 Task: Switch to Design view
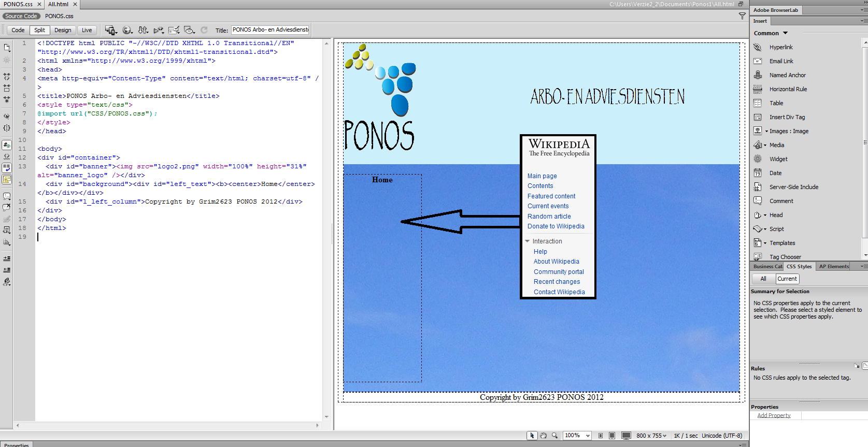tap(63, 30)
